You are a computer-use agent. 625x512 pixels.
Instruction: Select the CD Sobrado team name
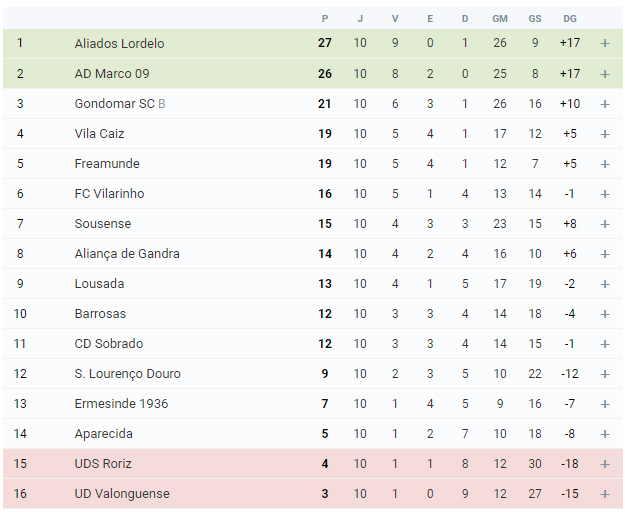point(109,343)
